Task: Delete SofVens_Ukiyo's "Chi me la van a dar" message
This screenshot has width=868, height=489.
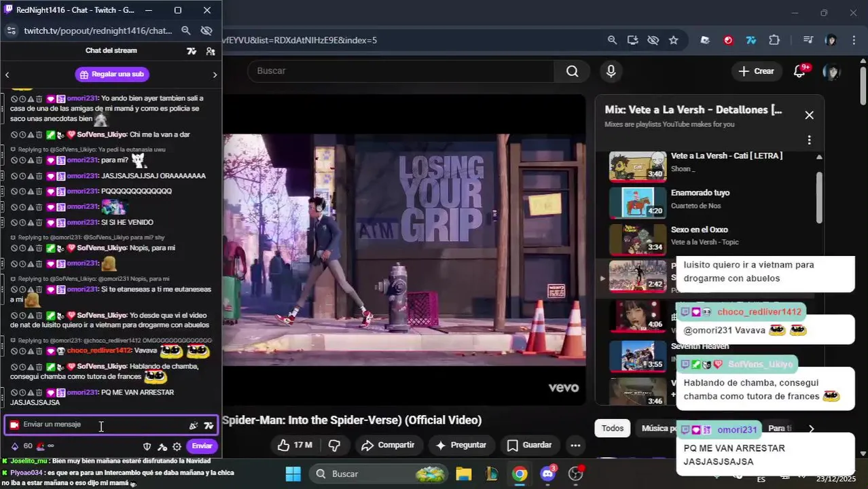Action: pyautogui.click(x=39, y=135)
